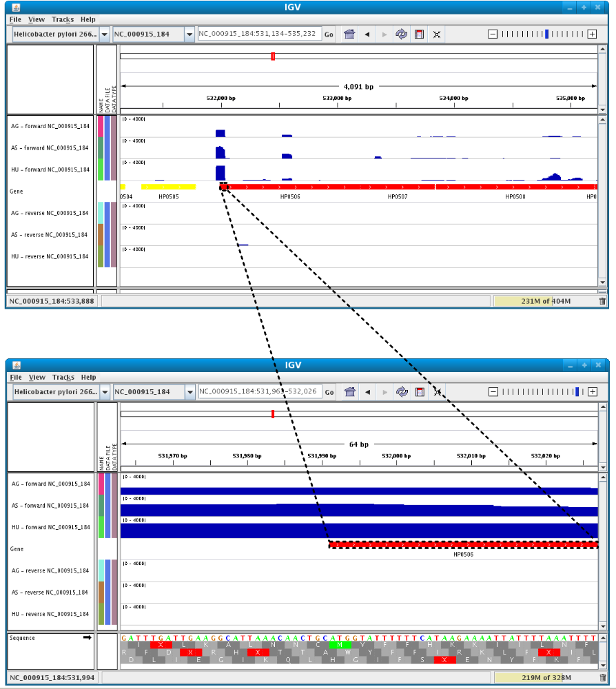The width and height of the screenshot is (616, 689).
Task: Click the refresh icon in upper IGV window
Action: (x=401, y=34)
